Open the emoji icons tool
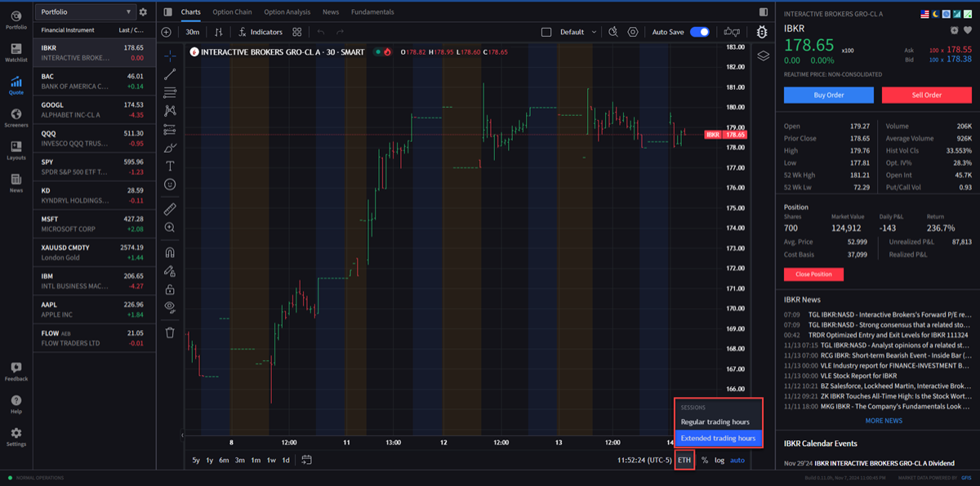The image size is (980, 486). point(170,185)
